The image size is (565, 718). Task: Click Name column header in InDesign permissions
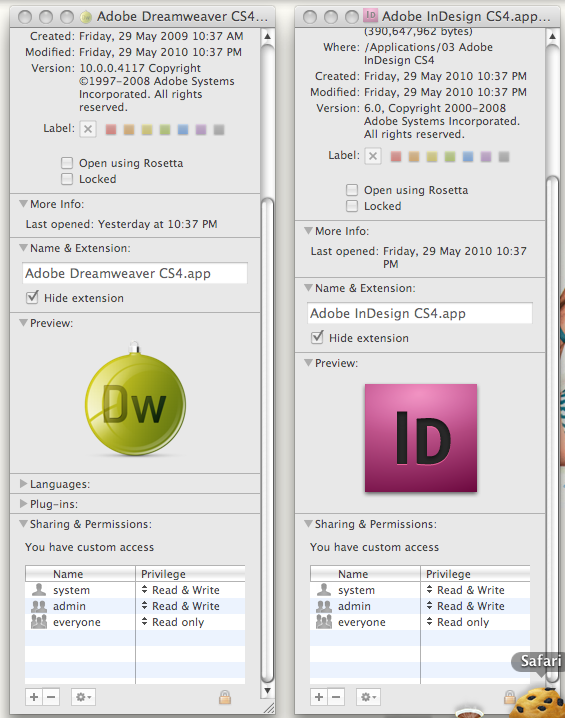365,574
